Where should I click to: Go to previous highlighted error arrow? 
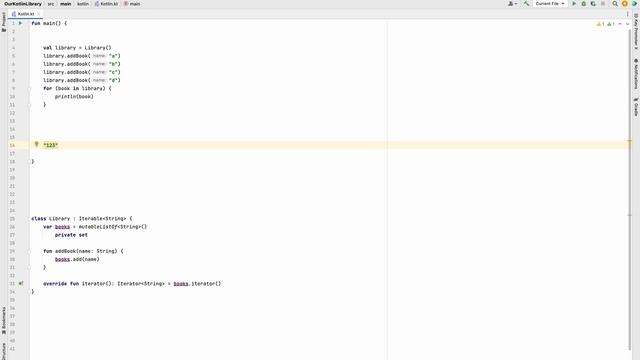point(620,24)
